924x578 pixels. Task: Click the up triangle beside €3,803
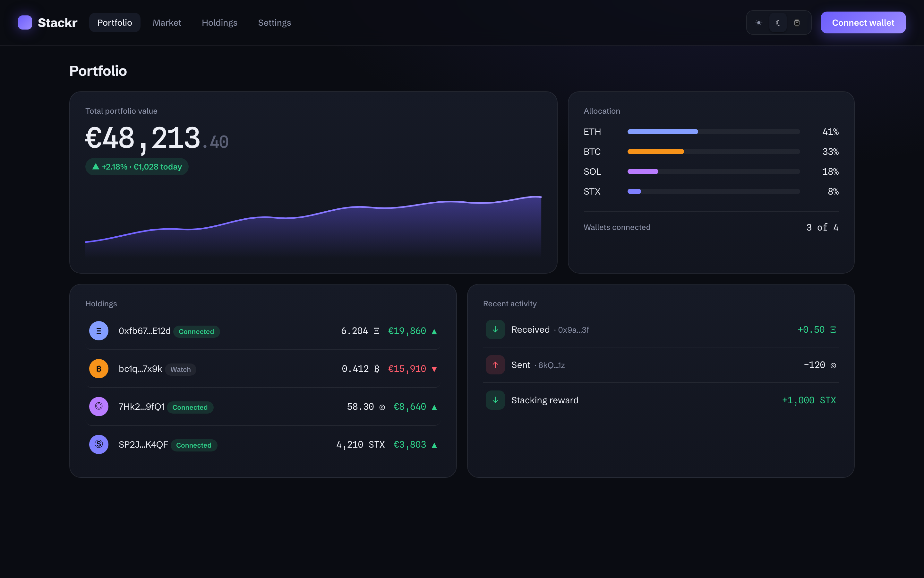click(x=434, y=445)
